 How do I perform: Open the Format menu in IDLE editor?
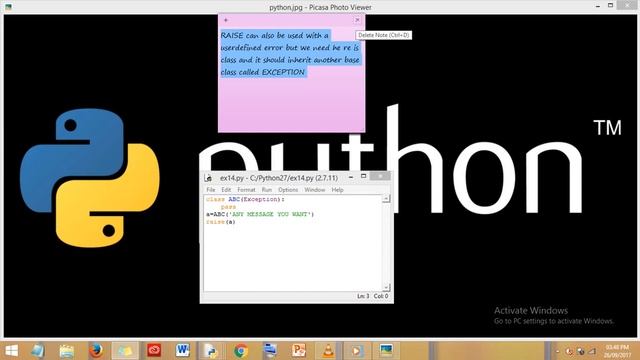click(246, 190)
